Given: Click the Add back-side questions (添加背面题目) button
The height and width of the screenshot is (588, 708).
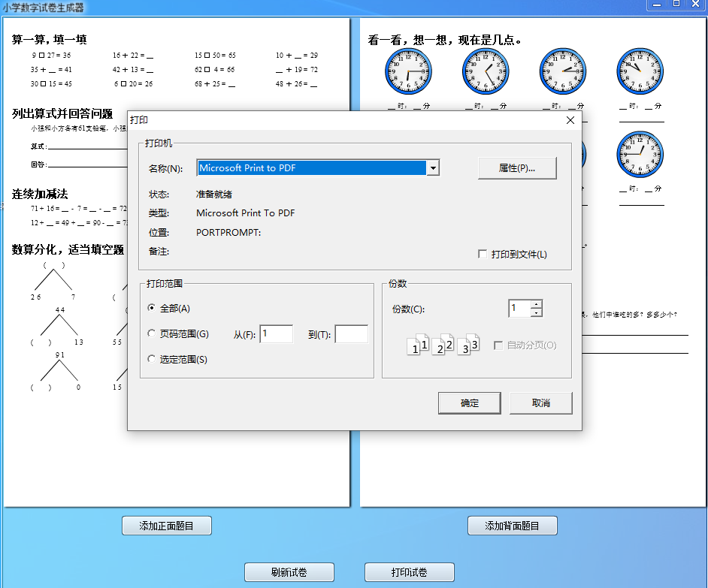Looking at the screenshot, I should coord(513,526).
